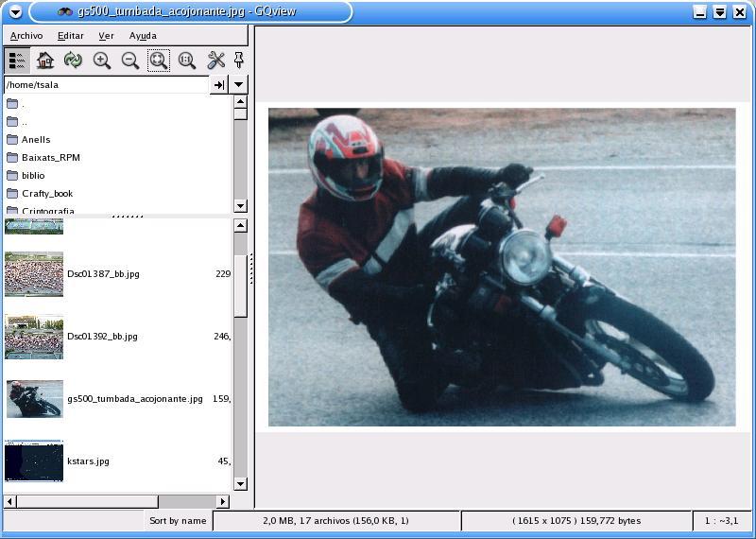
Task: Click gs500_tumbada_acojonante.jpg file name text
Action: tap(135, 399)
